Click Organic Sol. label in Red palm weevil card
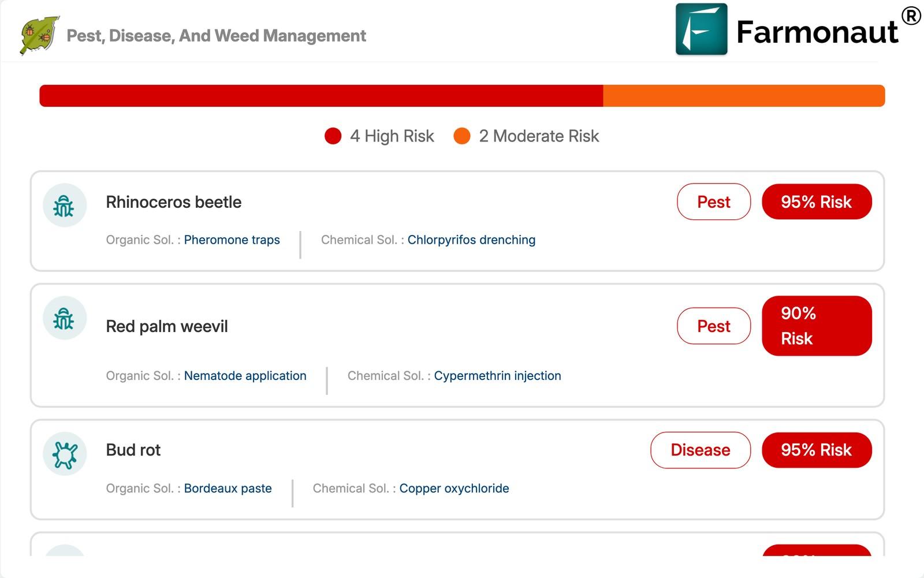The width and height of the screenshot is (924, 578). pos(143,375)
